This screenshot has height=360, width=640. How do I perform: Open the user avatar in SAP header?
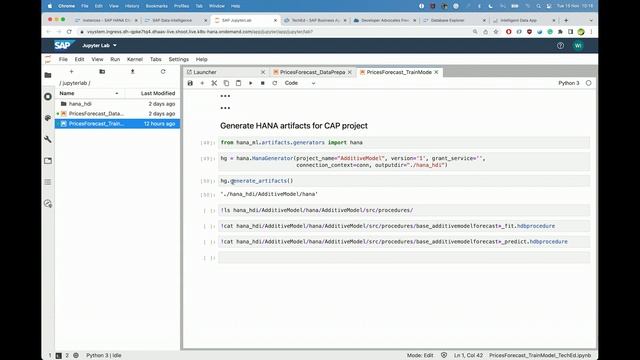click(578, 46)
